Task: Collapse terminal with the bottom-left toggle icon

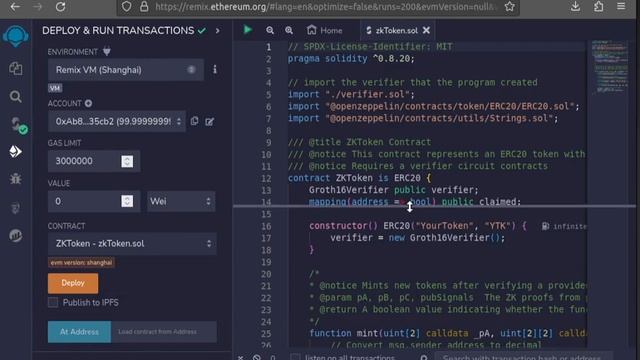Action: pos(240,357)
